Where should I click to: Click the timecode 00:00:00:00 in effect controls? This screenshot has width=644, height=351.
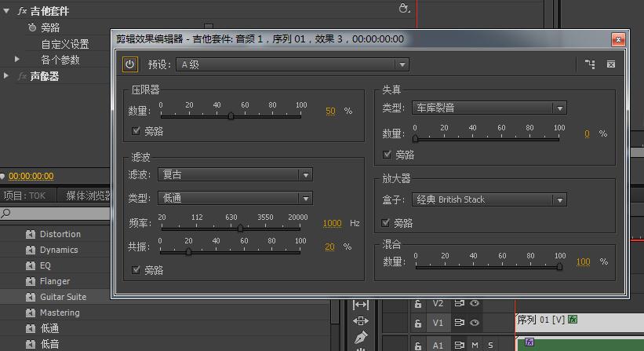(31, 177)
